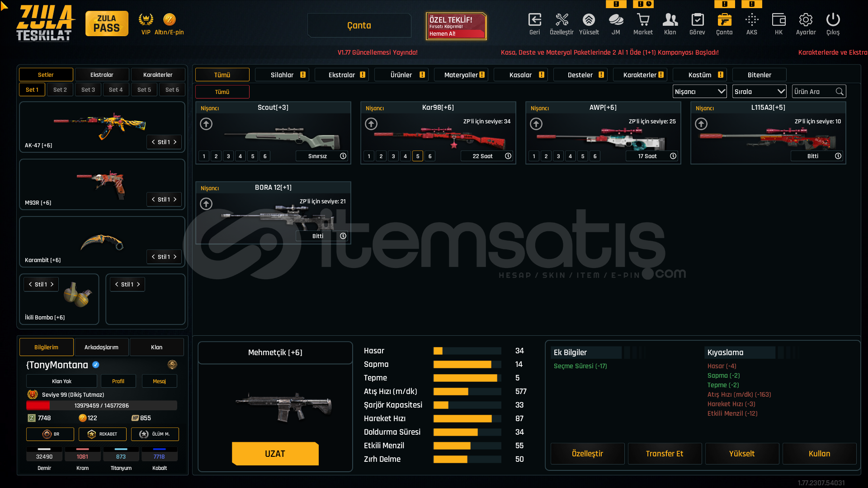The height and width of the screenshot is (488, 868).
Task: Click the ÖZEL TEKLİF offer banner
Action: (456, 26)
